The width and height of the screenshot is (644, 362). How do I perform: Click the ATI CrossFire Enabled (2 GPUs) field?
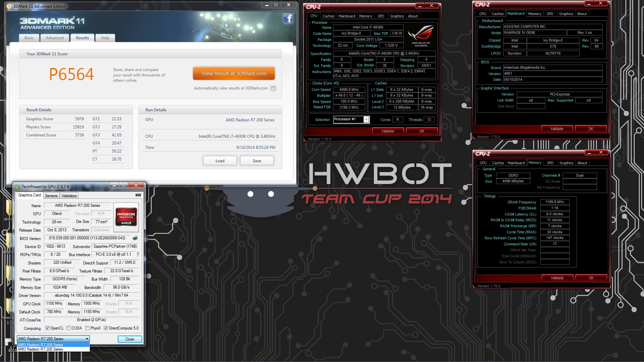91,320
